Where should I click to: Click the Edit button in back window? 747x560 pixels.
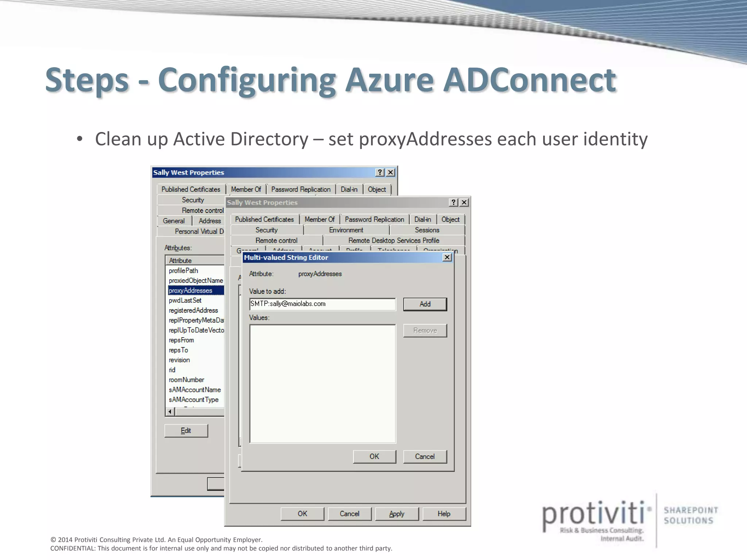tap(186, 431)
